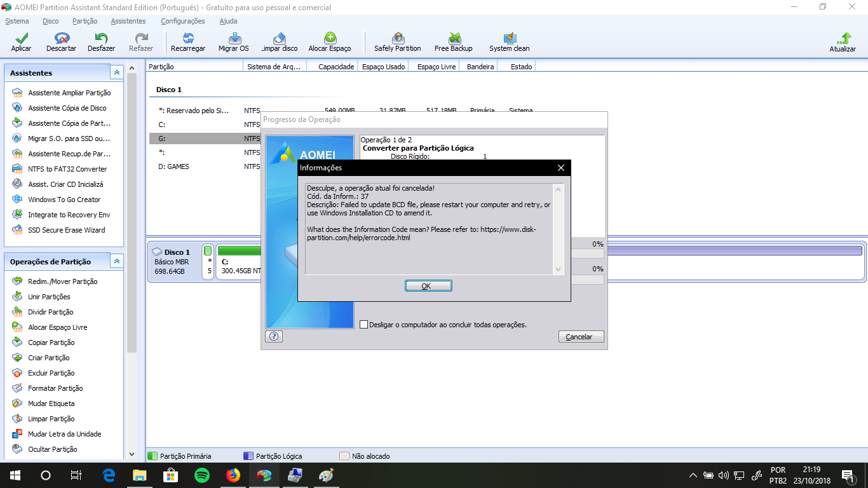The height and width of the screenshot is (488, 868).
Task: Click the Refazer redo icon
Action: [141, 43]
